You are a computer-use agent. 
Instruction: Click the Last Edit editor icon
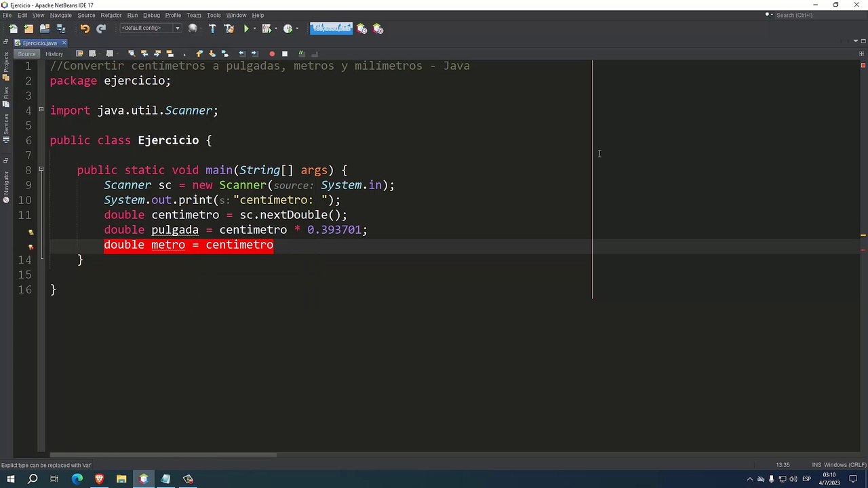click(x=79, y=54)
